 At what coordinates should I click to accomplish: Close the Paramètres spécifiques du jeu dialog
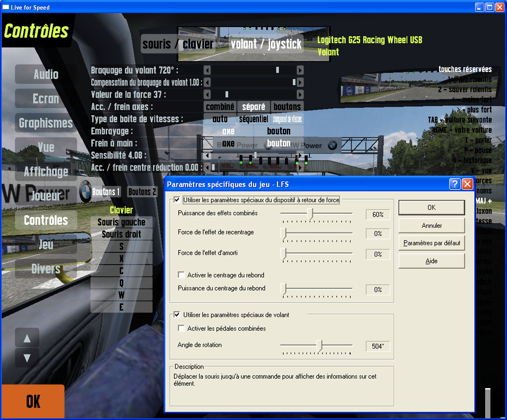coord(467,184)
